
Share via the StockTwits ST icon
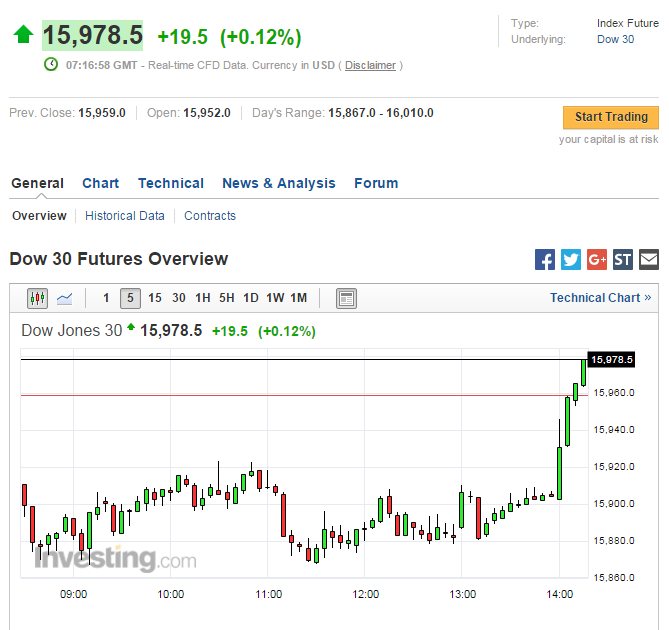tap(623, 259)
